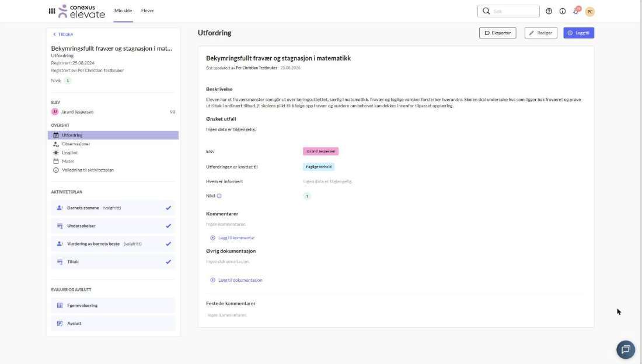Go back via Tilbake link
Screen dimensions: 642x364
[63, 34]
